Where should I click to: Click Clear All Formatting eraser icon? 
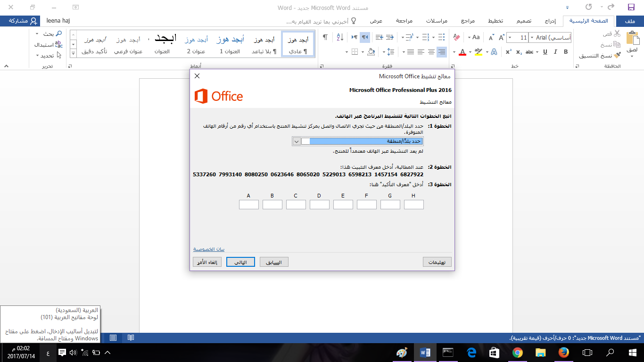pos(457,37)
